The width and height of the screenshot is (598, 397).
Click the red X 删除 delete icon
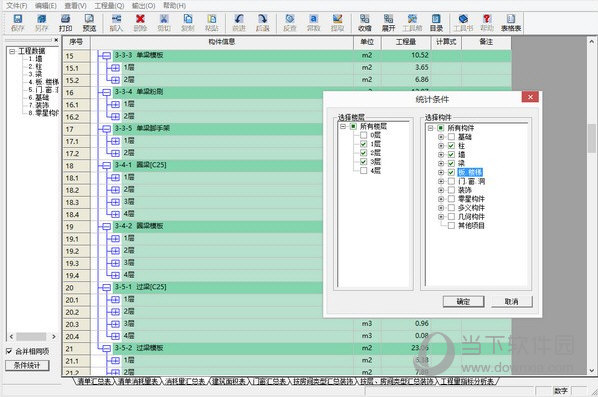click(140, 23)
